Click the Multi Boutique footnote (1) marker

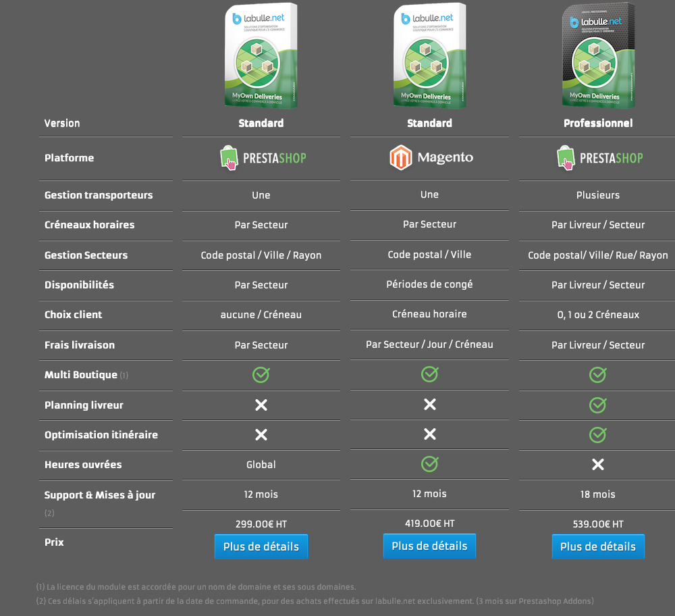[x=124, y=375]
